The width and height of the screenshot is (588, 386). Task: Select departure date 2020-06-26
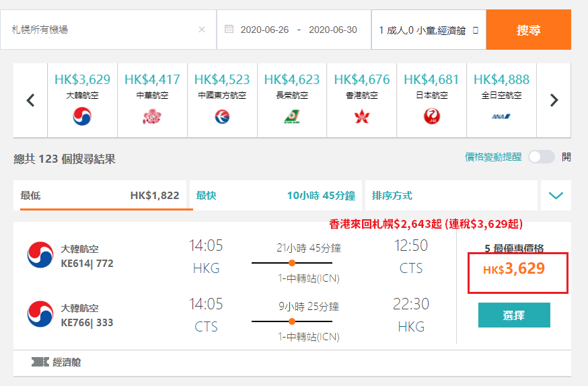264,30
